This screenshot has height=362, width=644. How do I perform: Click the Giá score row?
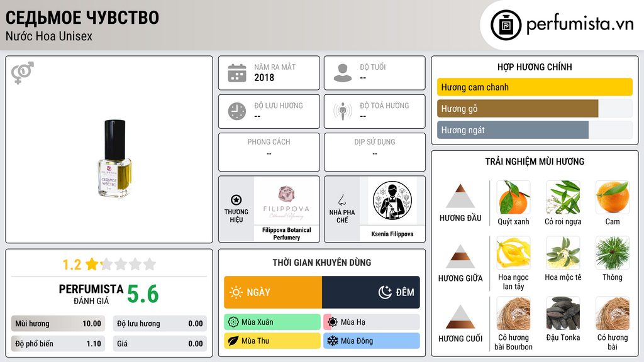[160, 344]
